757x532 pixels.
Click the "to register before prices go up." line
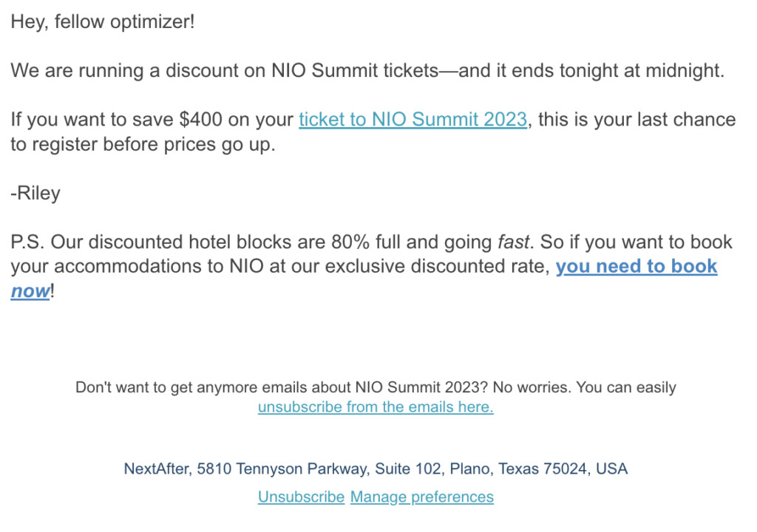click(x=143, y=144)
